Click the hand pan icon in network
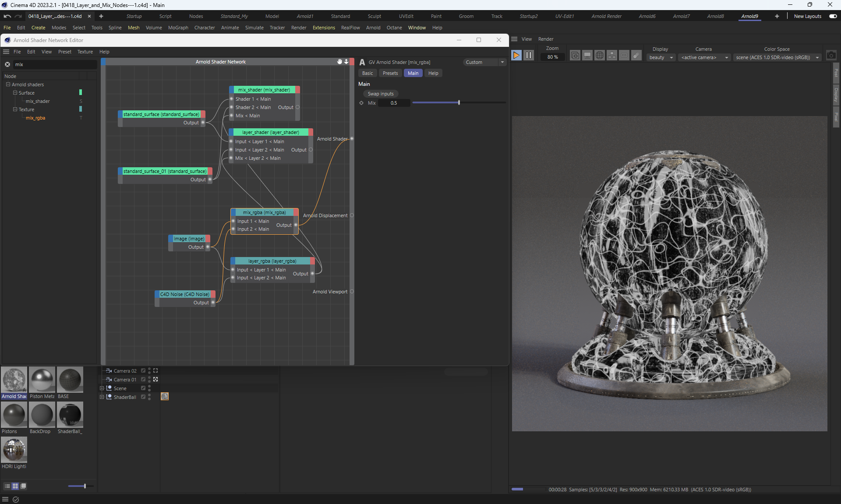The width and height of the screenshot is (841, 504). point(339,62)
